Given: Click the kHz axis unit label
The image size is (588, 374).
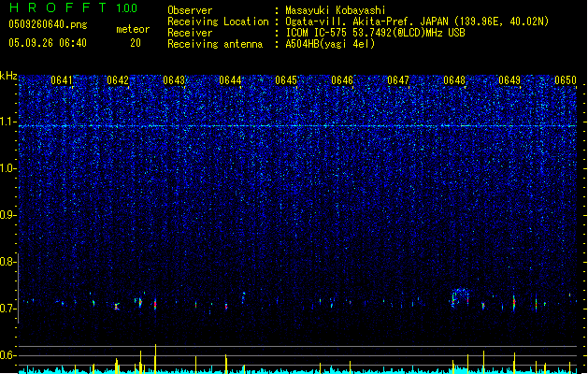Looking at the screenshot, I should [8, 76].
